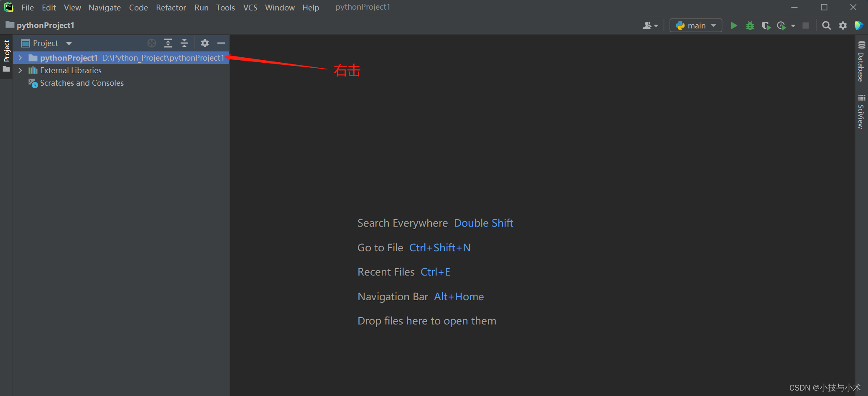Screen dimensions: 868x396
Task: Click the Ctrl+E shortcut text
Action: tap(435, 272)
